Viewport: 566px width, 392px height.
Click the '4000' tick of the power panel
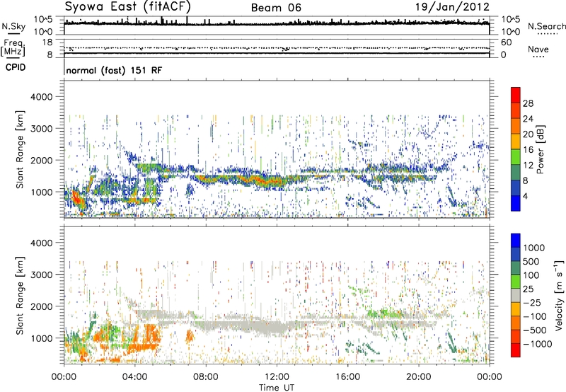(41, 97)
